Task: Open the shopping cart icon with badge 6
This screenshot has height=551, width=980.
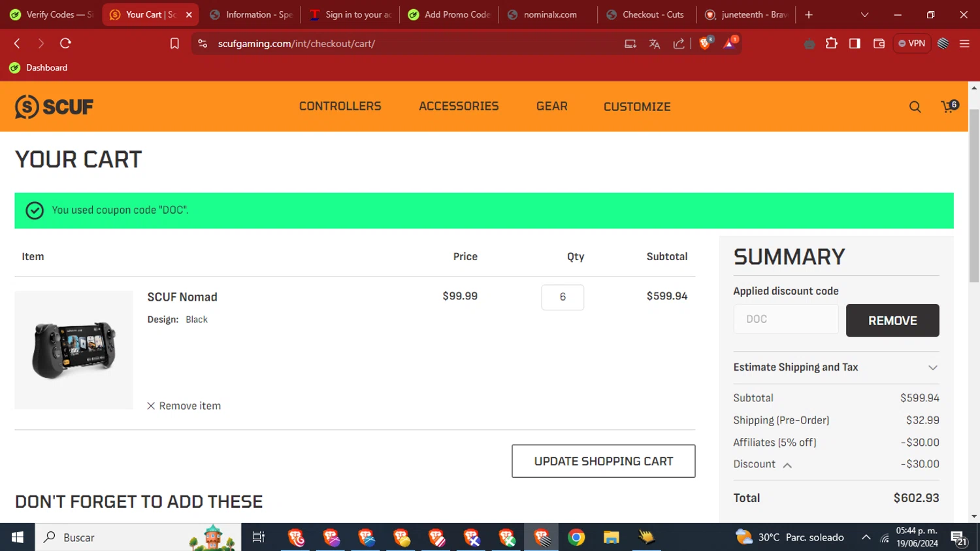Action: pyautogui.click(x=949, y=106)
